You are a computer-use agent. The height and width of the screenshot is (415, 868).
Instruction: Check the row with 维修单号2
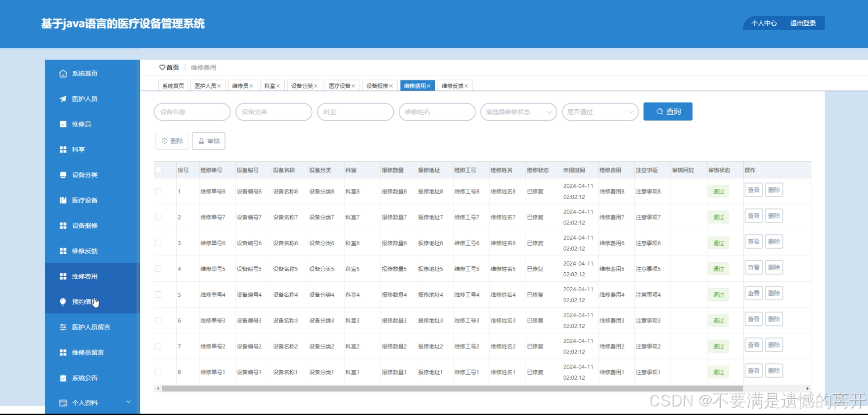158,346
